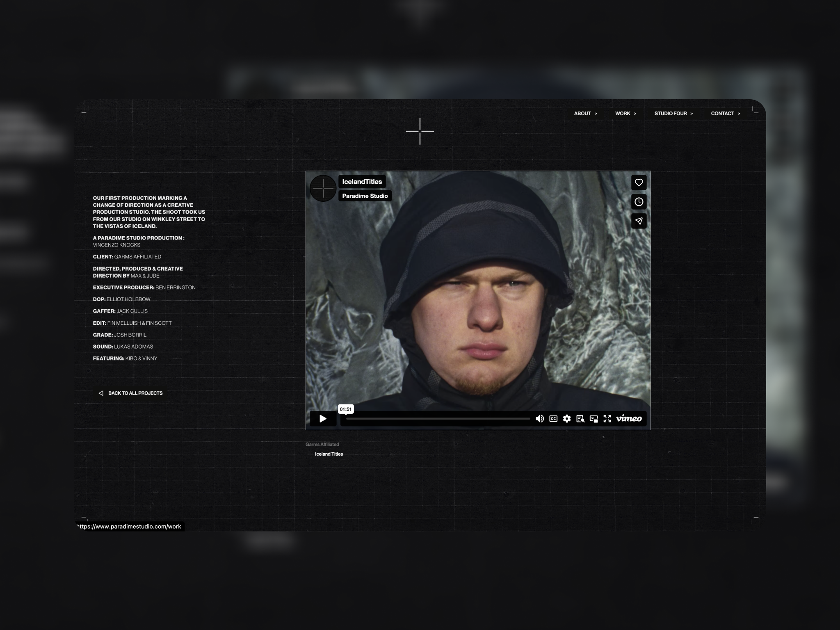Add video to Watch Later with the clock icon
Image resolution: width=840 pixels, height=630 pixels.
pyautogui.click(x=639, y=202)
